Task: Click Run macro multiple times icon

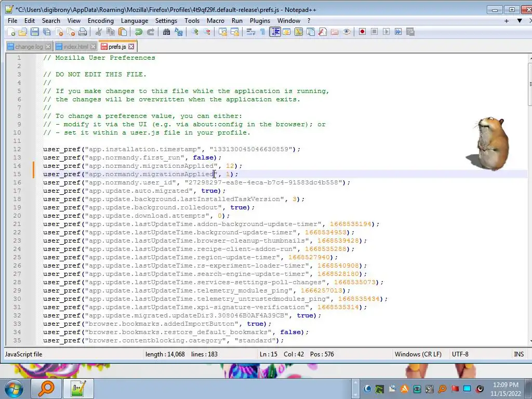Action: pyautogui.click(x=398, y=32)
